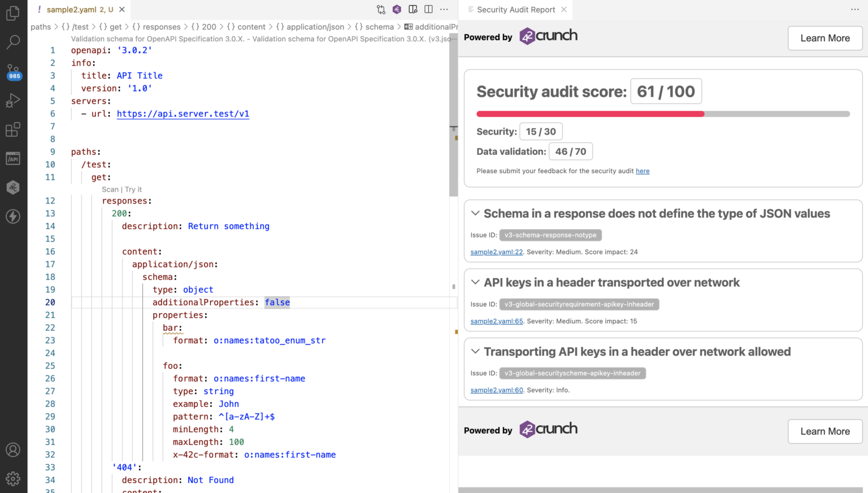The image size is (868, 493).
Task: Click the Scan codelens above responses
Action: click(x=110, y=189)
